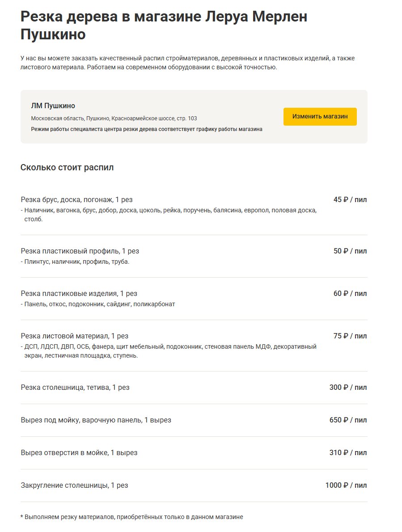Click the "Сколько стоит распил" heading
The image size is (402, 532).
point(67,168)
